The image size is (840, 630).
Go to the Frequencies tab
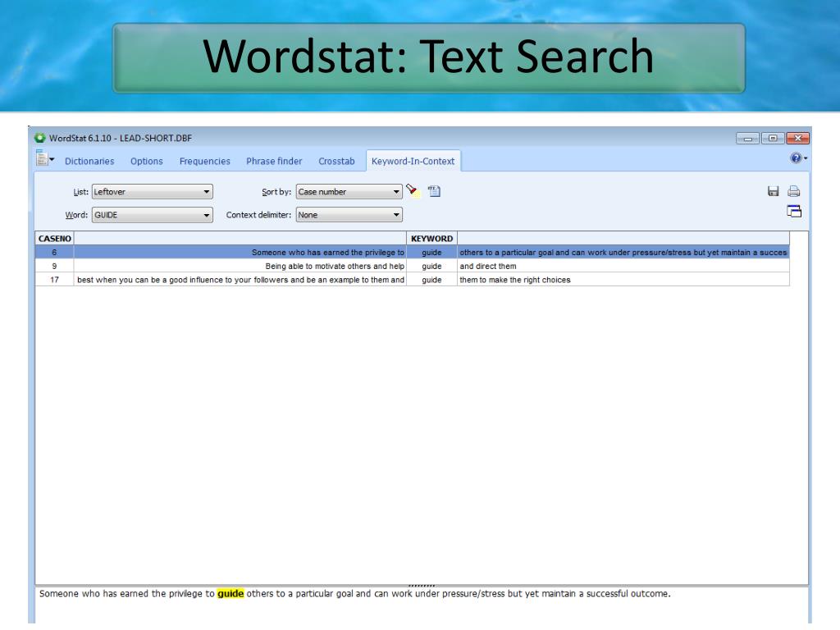[x=204, y=162]
